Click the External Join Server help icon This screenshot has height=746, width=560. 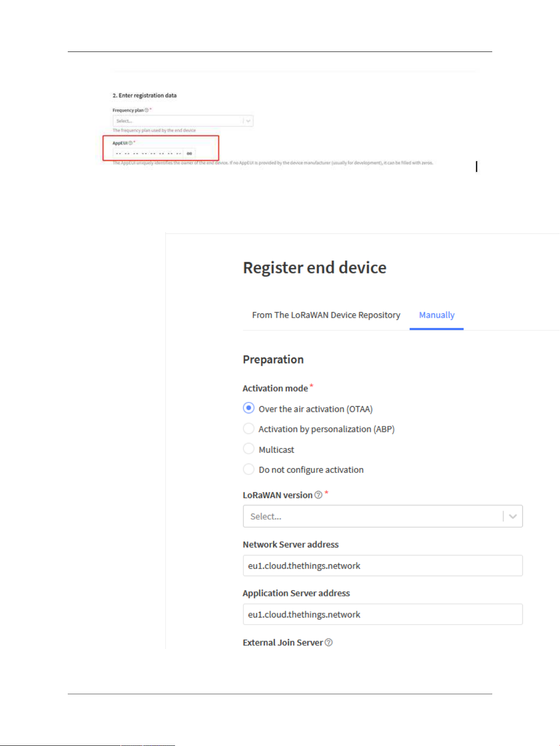coord(329,642)
